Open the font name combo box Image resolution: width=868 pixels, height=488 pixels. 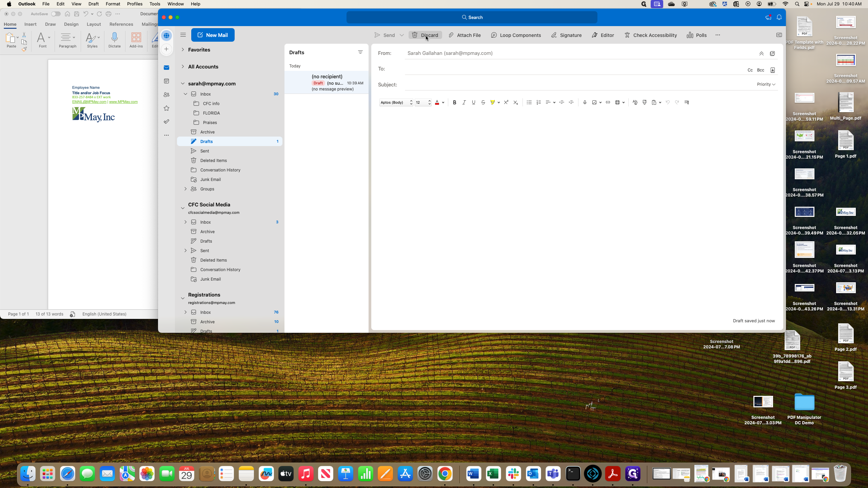coord(396,102)
